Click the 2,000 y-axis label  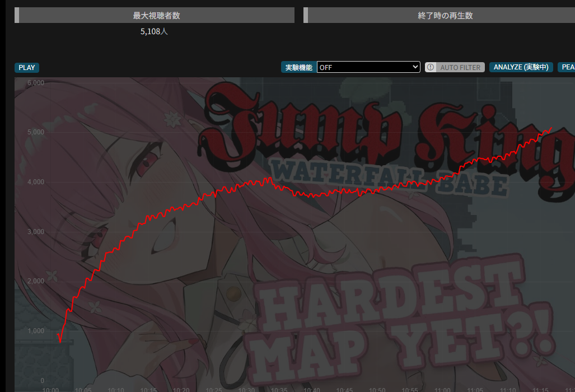tap(36, 281)
